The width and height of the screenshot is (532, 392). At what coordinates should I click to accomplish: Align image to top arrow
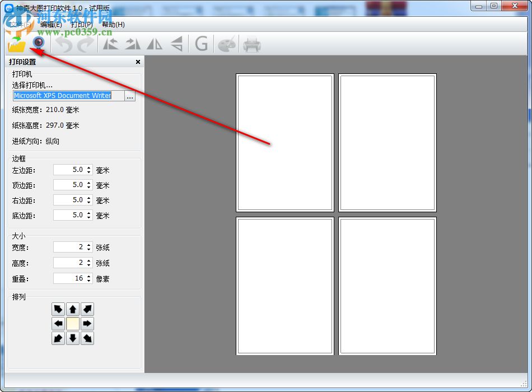(73, 309)
